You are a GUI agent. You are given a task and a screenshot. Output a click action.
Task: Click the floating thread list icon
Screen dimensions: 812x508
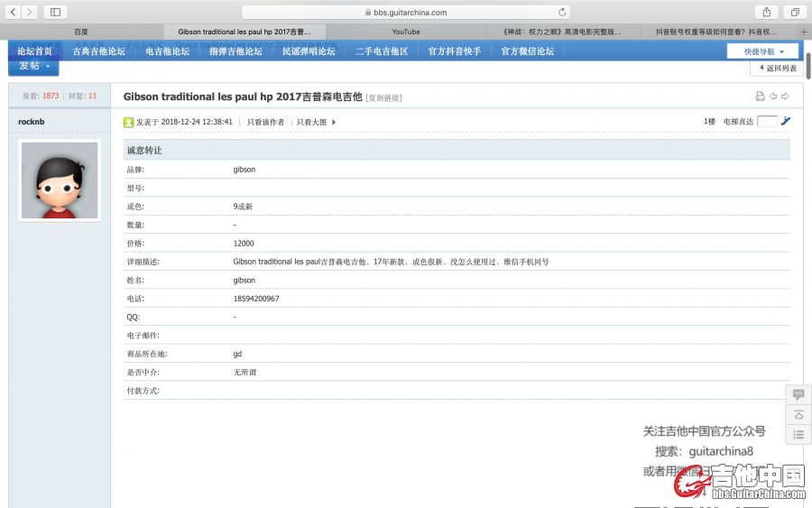798,435
